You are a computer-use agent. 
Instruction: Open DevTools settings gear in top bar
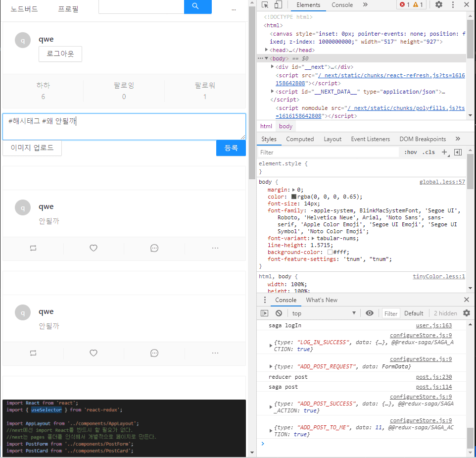439,5
